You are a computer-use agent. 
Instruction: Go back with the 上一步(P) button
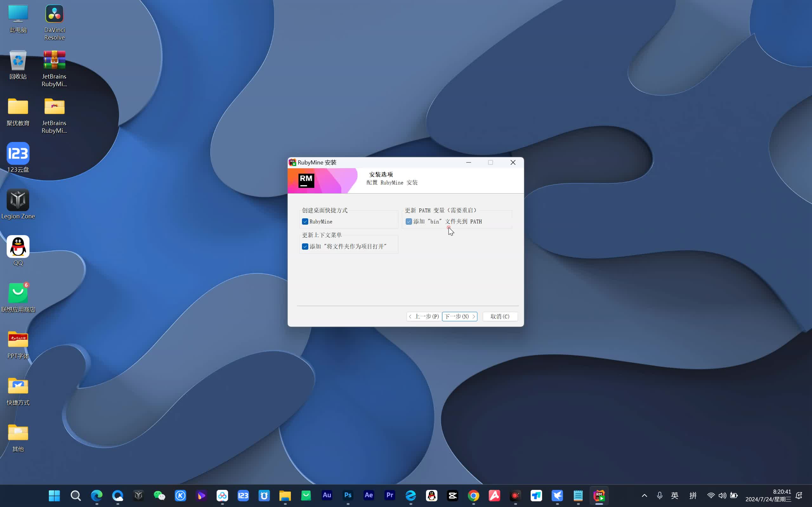coord(424,316)
